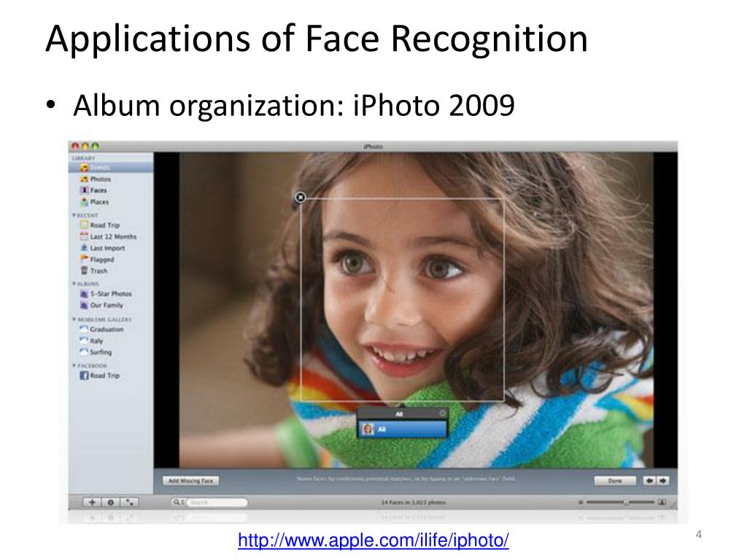Click the green zoom window button
This screenshot has width=747, height=560.
[x=96, y=146]
